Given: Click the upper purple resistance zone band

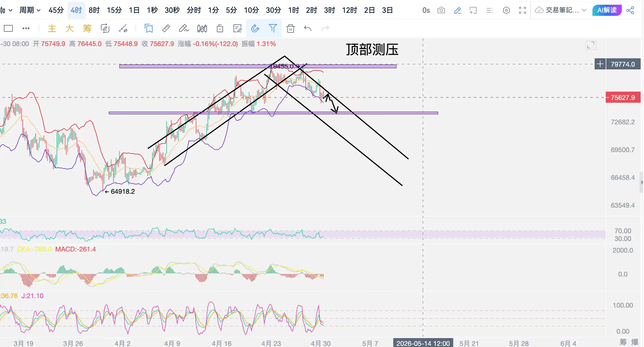Looking at the screenshot, I should pyautogui.click(x=194, y=66).
